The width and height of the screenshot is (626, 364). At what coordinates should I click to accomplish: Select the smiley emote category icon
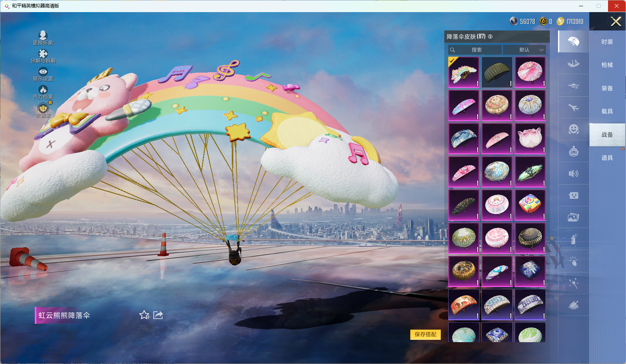point(573,129)
